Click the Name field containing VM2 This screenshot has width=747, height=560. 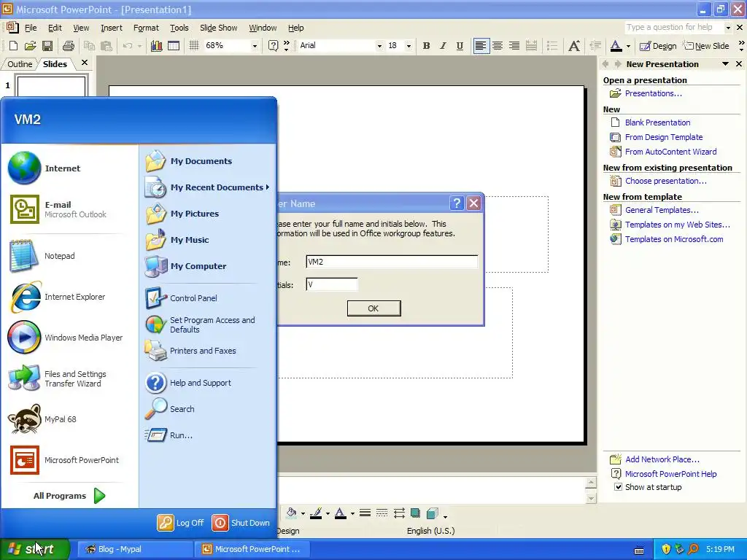tap(392, 262)
